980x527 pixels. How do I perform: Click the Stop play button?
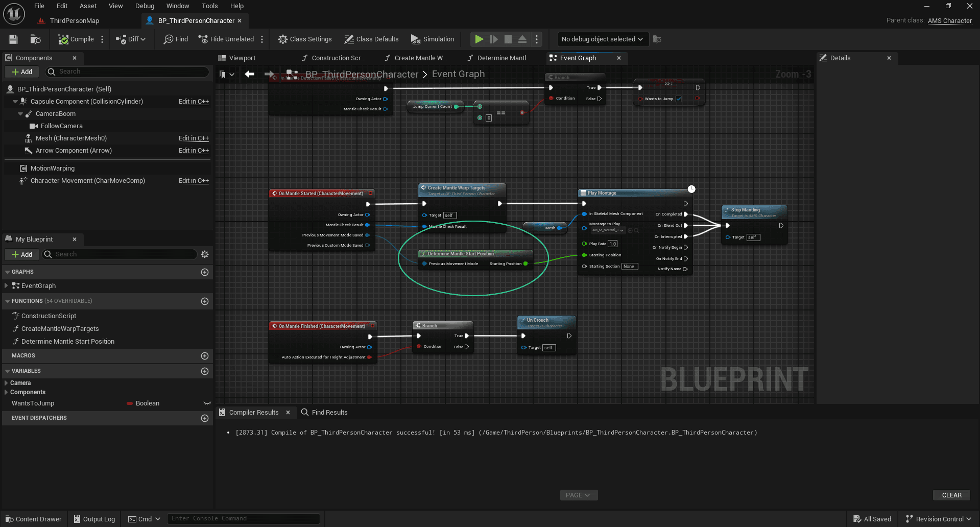click(508, 39)
